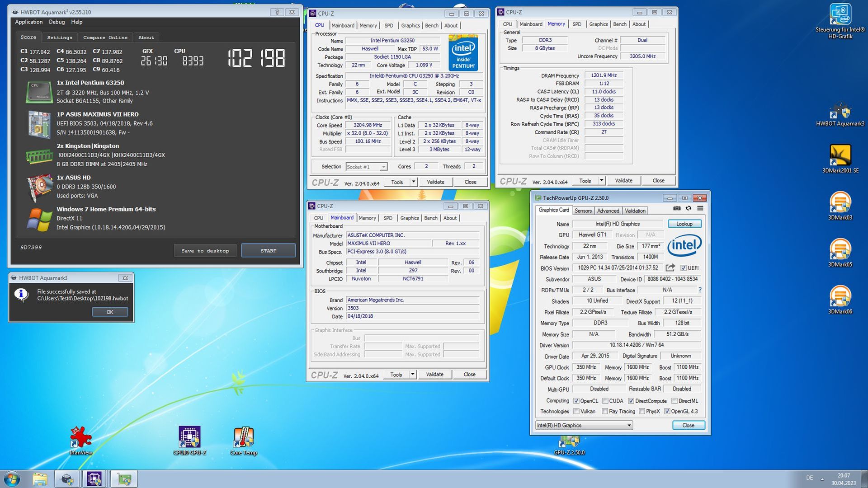Toggle OpenCL checkbox in GPU-Z
The width and height of the screenshot is (868, 488).
[x=576, y=401]
